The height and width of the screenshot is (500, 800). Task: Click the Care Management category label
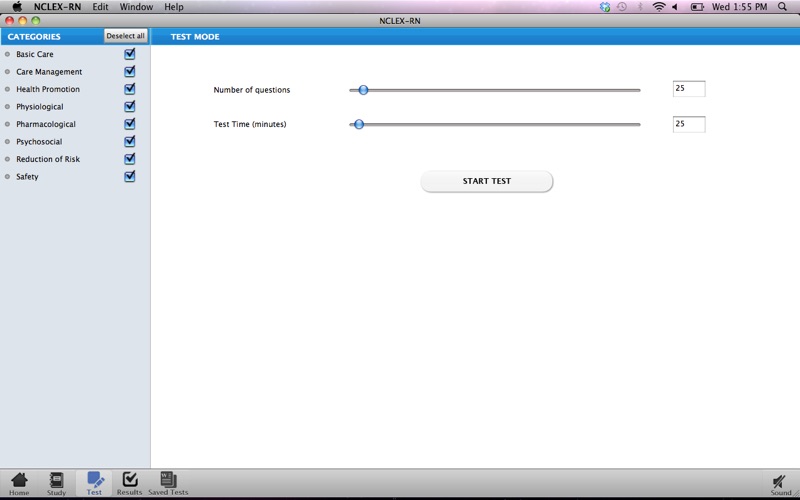pos(49,71)
